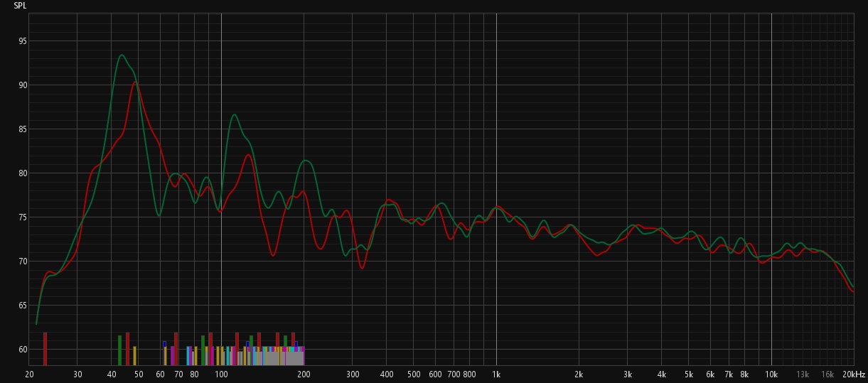Click the SPL axis title

point(21,6)
